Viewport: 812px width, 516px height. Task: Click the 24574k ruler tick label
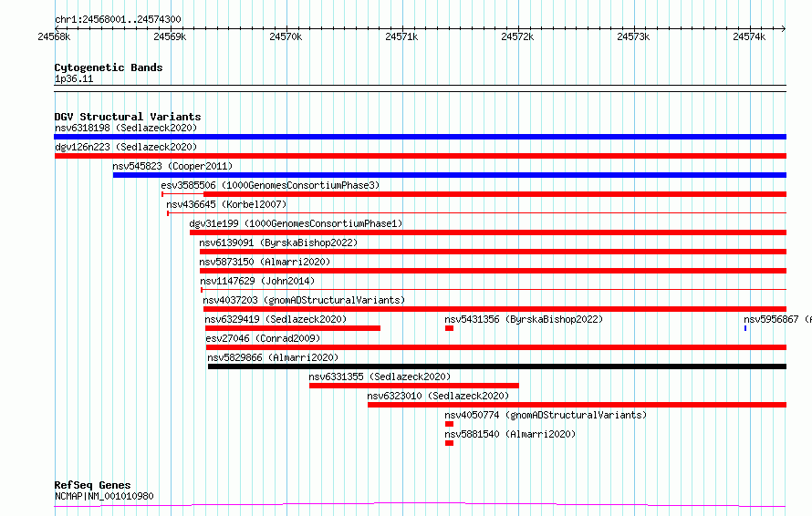point(749,36)
